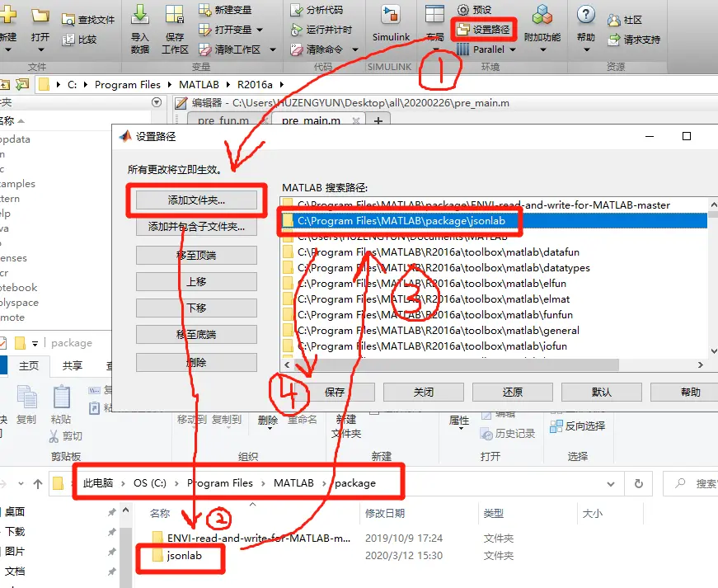Screen dimensions: 718x588
Task: Click the jsonlab folder icon in Explorer
Action: [157, 556]
